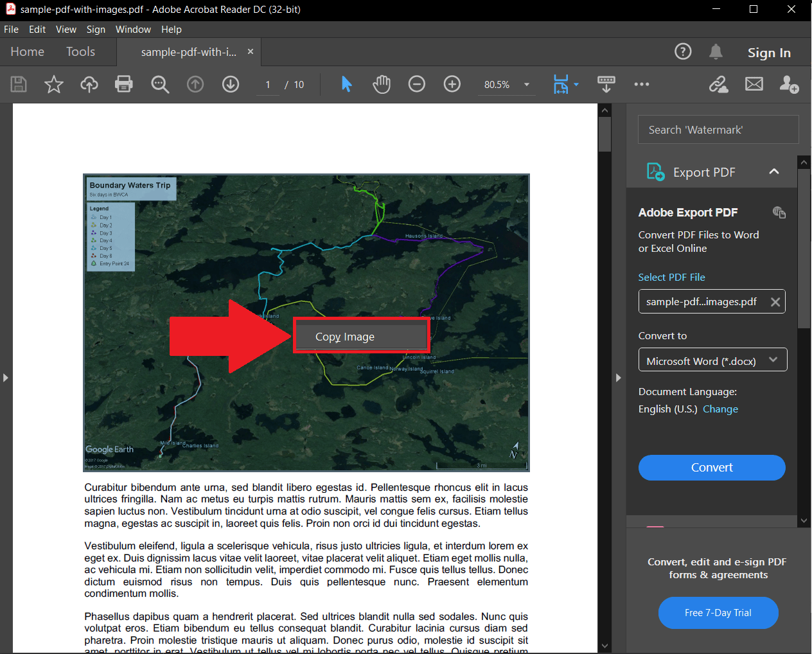
Task: Click the Save file icon
Action: 19,84
